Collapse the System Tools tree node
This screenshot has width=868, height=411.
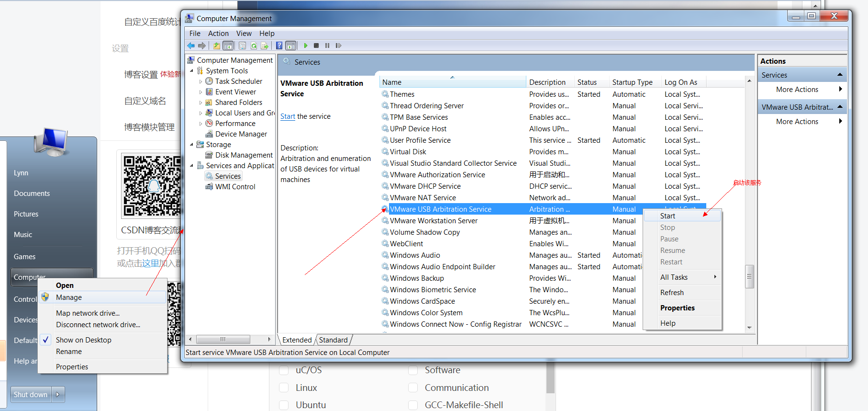(x=192, y=71)
